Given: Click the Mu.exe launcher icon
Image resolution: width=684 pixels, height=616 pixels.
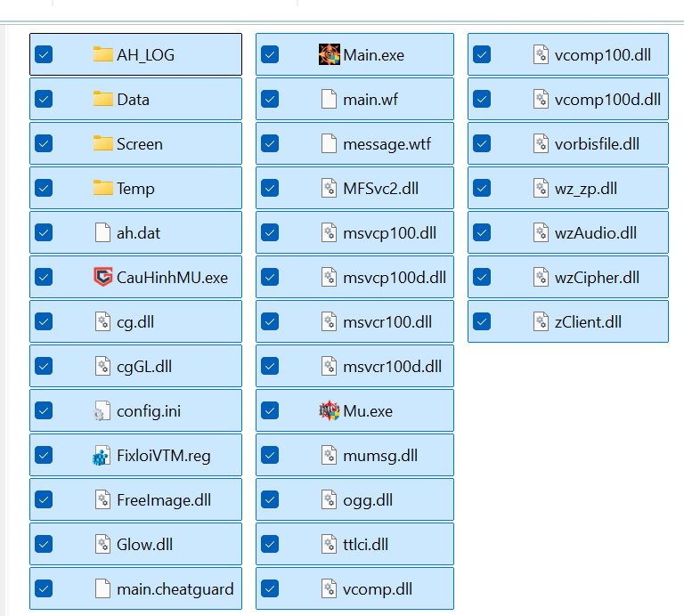Looking at the screenshot, I should click(329, 410).
